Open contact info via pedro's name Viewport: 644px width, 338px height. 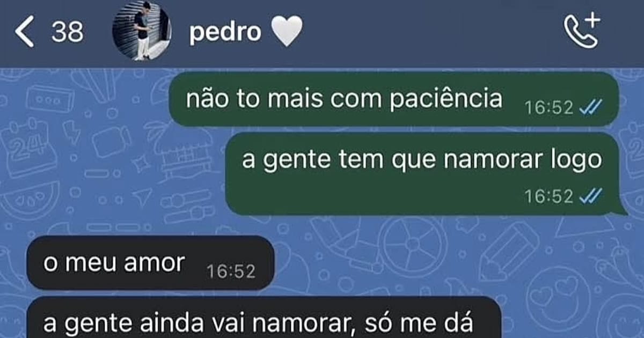225,33
